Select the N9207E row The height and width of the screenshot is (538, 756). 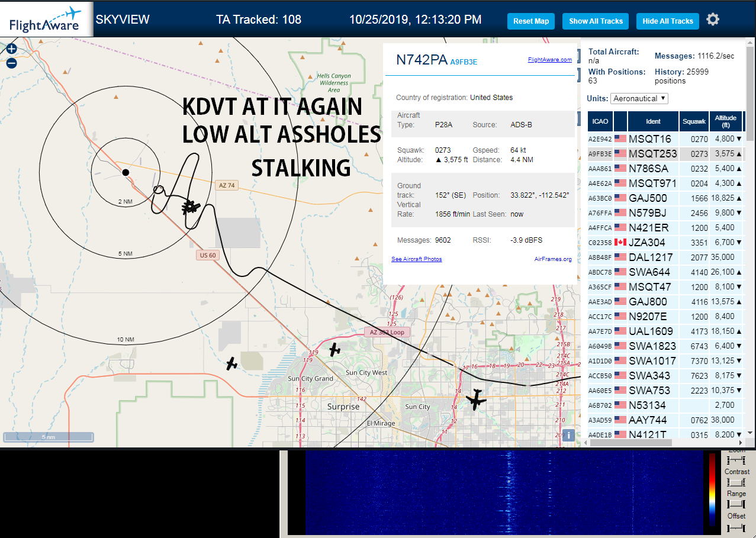(665, 316)
